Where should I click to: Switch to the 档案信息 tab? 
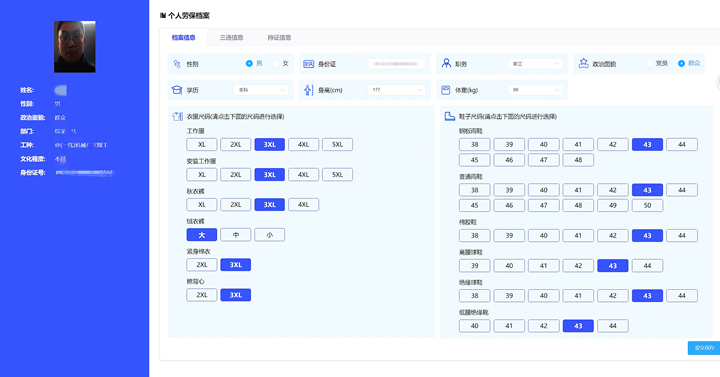184,38
